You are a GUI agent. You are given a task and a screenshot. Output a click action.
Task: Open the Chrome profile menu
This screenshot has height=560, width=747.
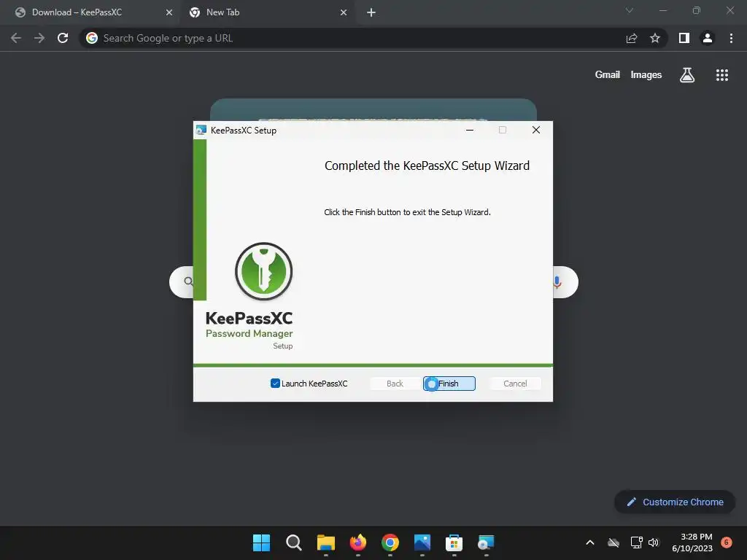[708, 38]
